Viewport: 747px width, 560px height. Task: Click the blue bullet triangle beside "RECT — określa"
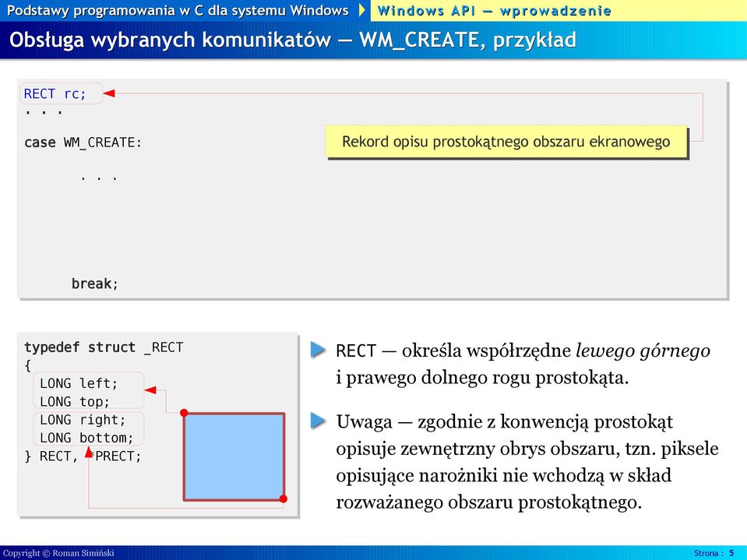point(318,350)
